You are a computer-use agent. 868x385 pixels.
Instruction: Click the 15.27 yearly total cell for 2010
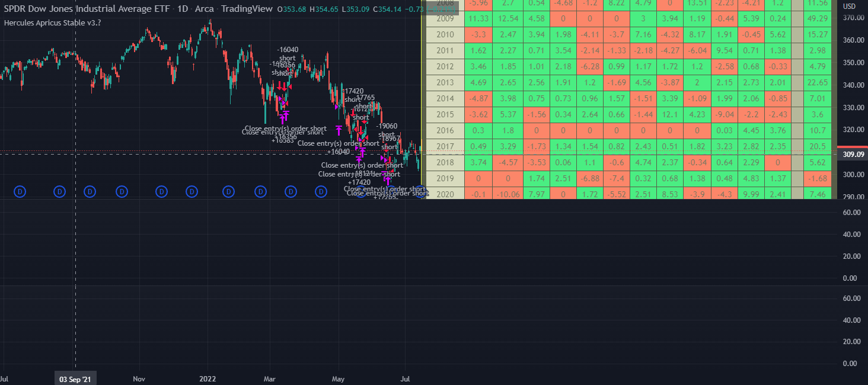(x=817, y=34)
